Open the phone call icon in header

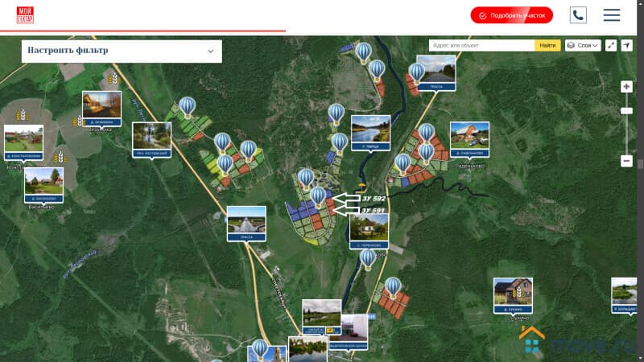coord(578,15)
